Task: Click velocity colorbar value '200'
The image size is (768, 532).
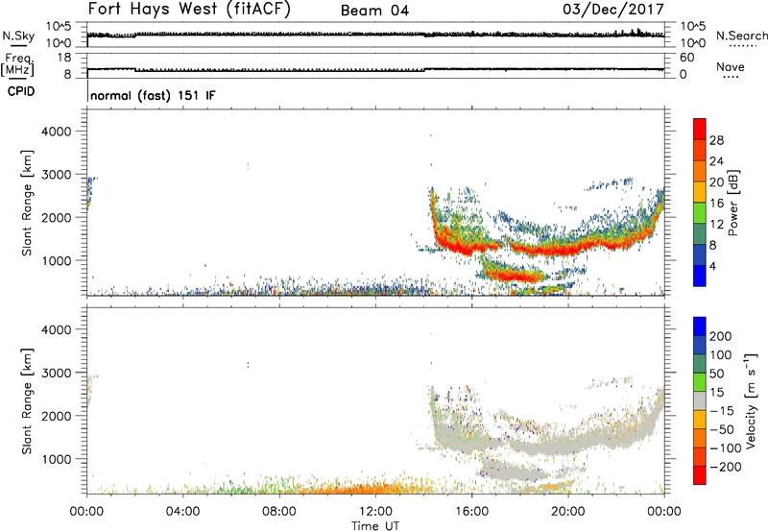Action: (721, 336)
